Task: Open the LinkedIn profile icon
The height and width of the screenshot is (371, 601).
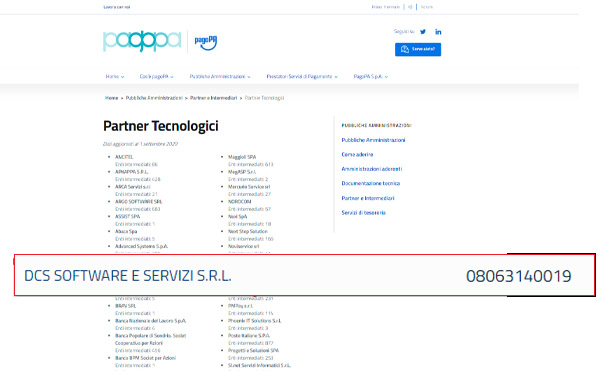Action: point(438,32)
